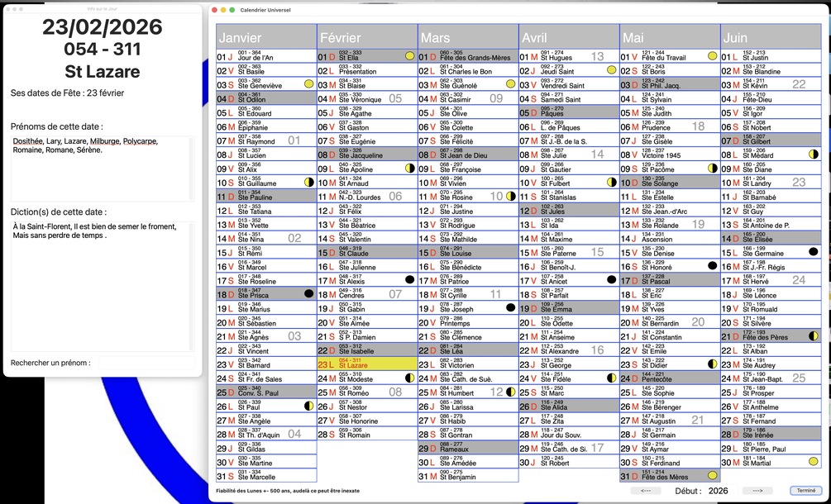This screenshot has width=831, height=504.
Task: Select 24 D Pentecôte in Mai
Action: (x=670, y=378)
